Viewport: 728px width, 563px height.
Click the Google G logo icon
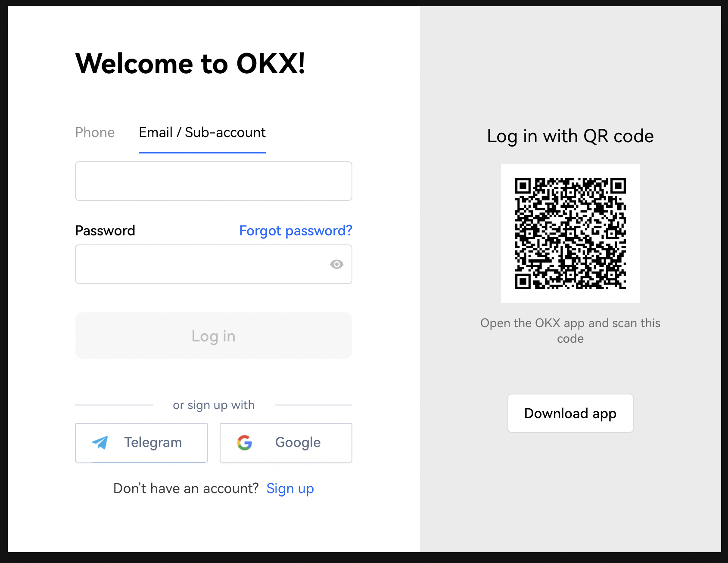click(x=245, y=443)
